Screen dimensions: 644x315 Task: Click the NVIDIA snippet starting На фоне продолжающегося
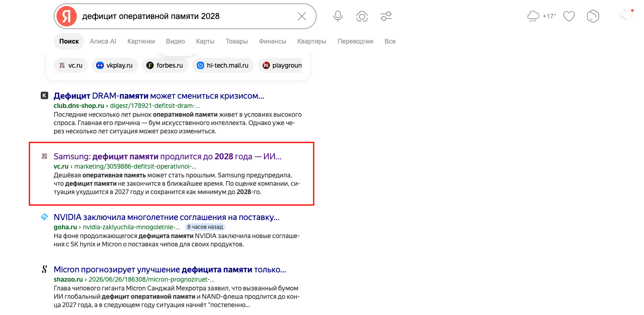click(176, 240)
